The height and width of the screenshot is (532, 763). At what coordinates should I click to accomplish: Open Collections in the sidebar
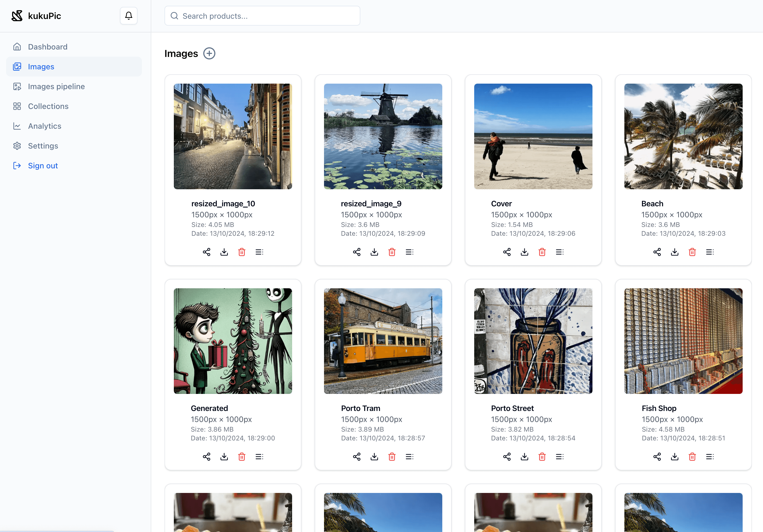coord(74,106)
